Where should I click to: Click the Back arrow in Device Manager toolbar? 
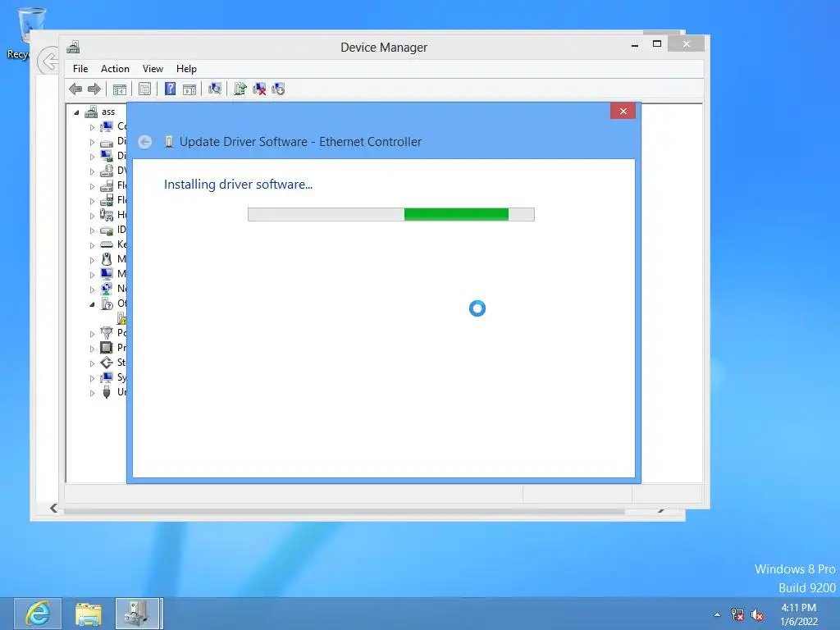point(75,89)
